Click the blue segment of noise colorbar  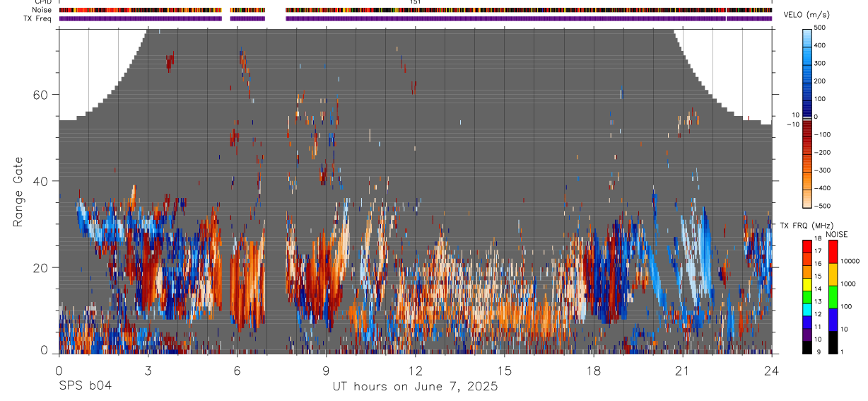pos(833,319)
